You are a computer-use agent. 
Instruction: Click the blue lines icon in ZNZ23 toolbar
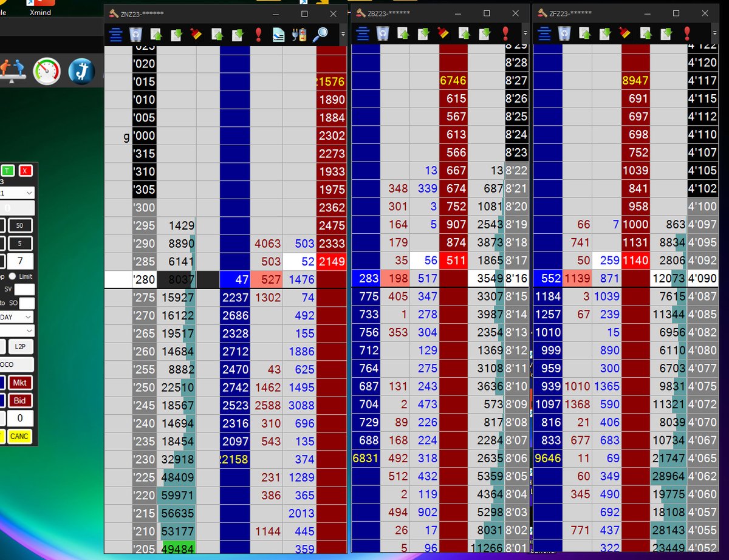115,35
